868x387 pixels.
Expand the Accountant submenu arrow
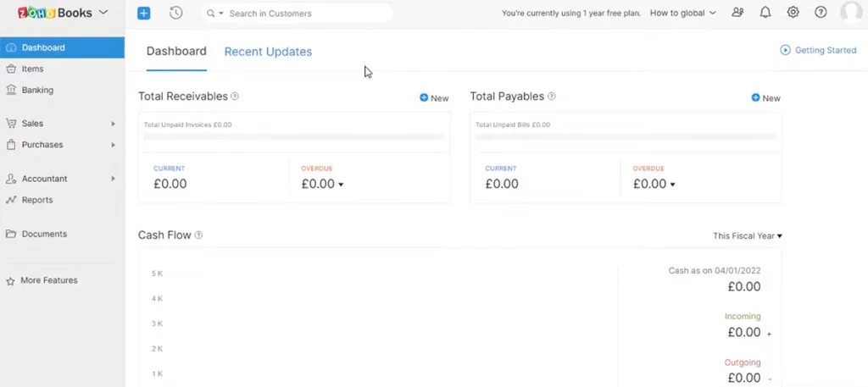[x=113, y=179]
